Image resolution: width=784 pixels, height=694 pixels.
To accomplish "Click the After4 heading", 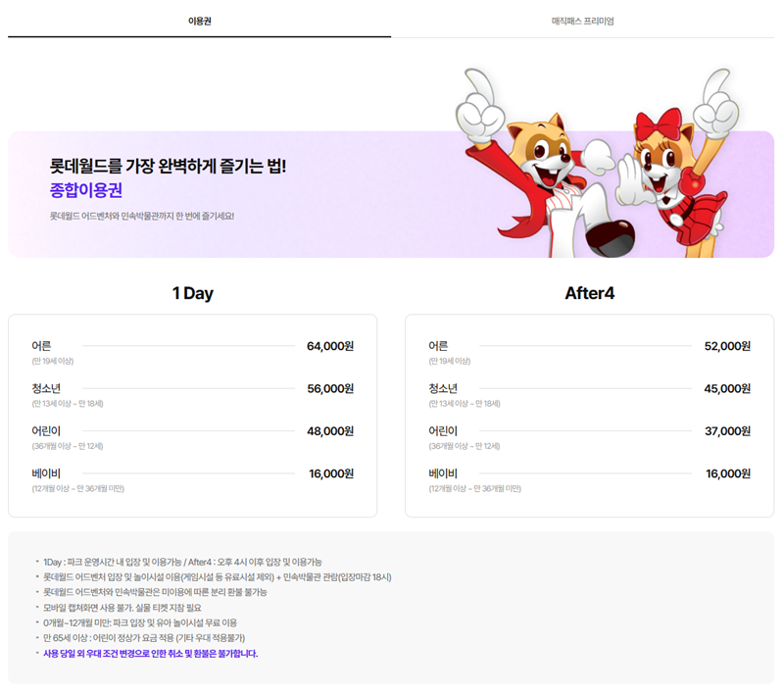I will click(x=590, y=293).
